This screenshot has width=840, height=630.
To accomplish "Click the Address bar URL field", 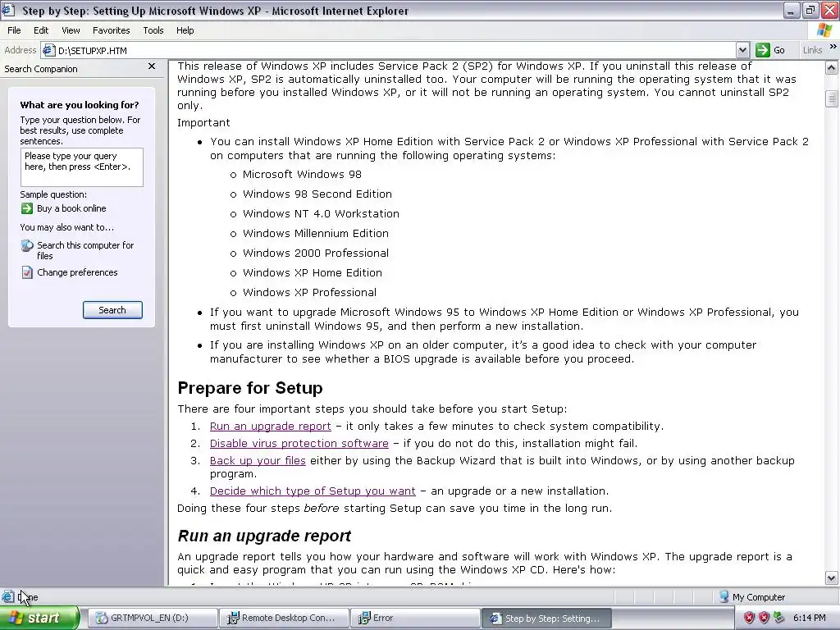I will click(396, 50).
